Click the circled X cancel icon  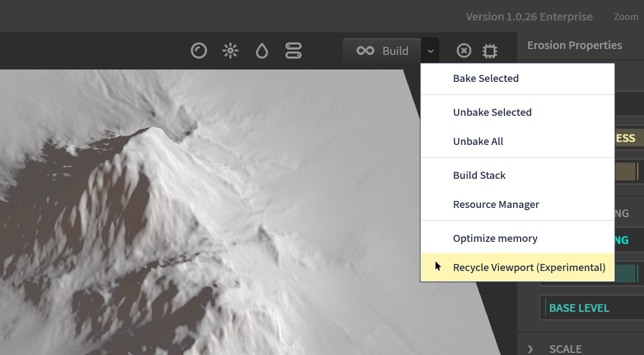point(464,51)
